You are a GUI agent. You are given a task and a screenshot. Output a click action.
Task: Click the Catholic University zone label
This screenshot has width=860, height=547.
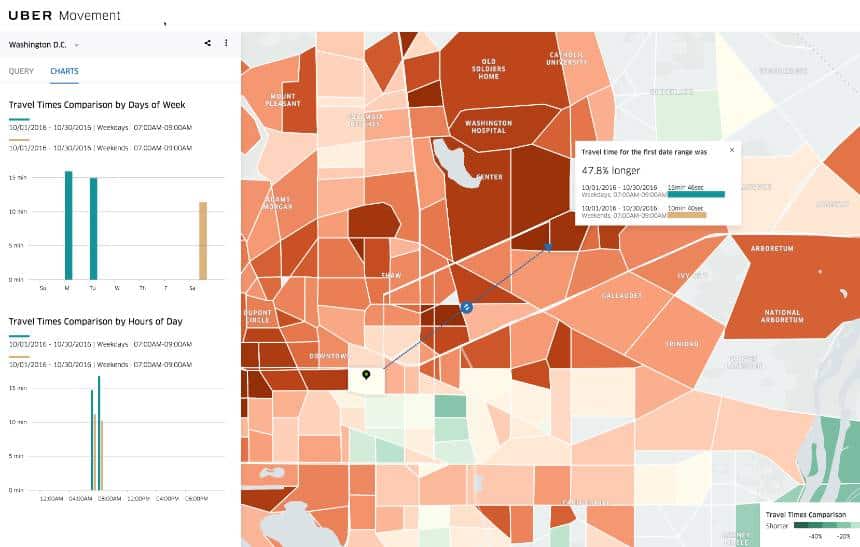[x=566, y=58]
